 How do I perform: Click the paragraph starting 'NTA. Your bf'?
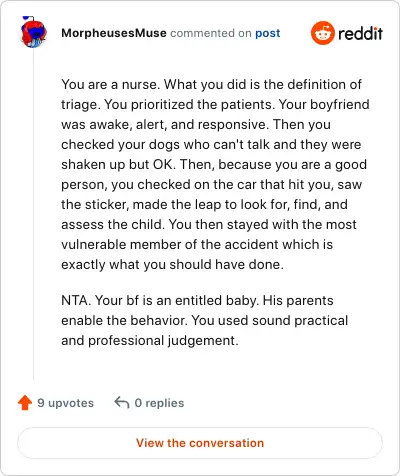(205, 320)
